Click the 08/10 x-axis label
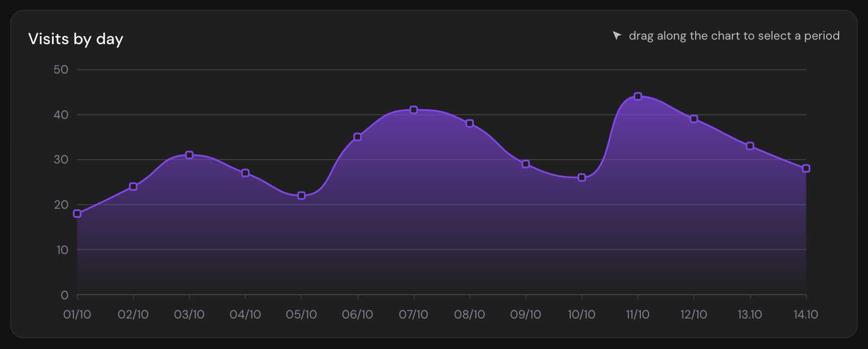Screen dimensions: 868x349 (x=470, y=314)
